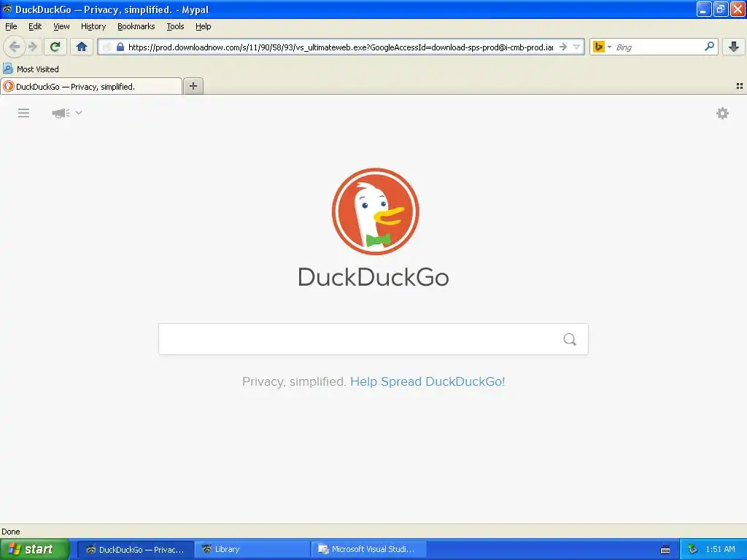Close the Mypal browser window
The width and height of the screenshot is (747, 560).
point(738,9)
